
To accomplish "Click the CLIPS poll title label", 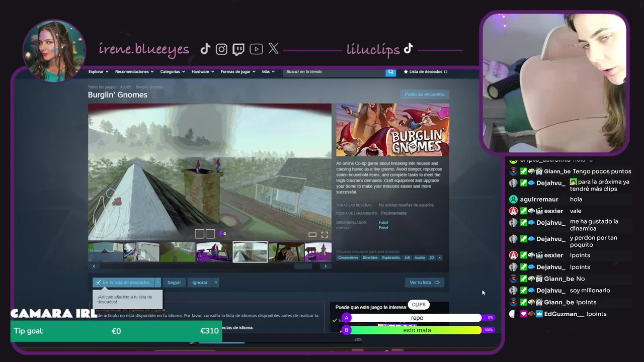I will click(x=419, y=305).
